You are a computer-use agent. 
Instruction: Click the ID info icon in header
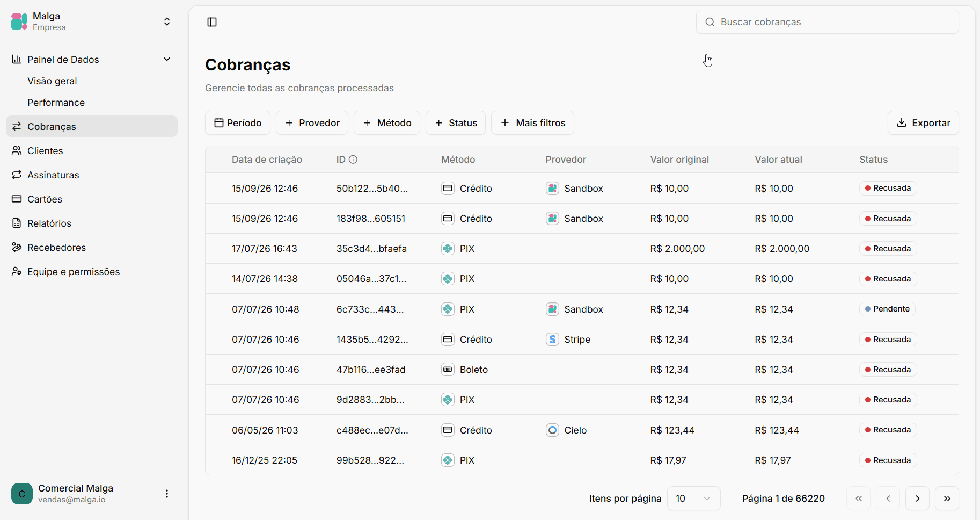point(353,160)
